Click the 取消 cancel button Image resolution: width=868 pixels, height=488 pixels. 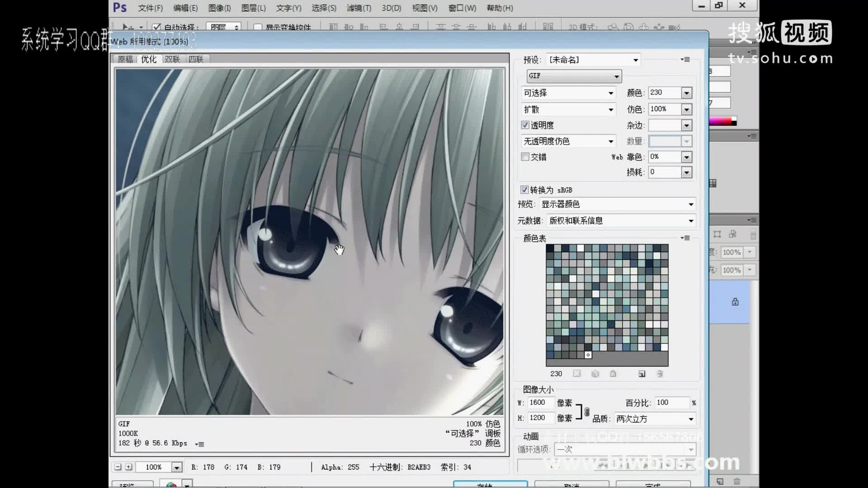coord(572,484)
